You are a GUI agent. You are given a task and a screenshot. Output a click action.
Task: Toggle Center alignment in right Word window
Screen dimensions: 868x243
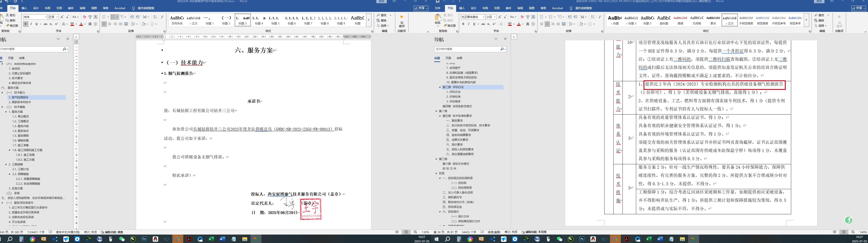pos(547,24)
